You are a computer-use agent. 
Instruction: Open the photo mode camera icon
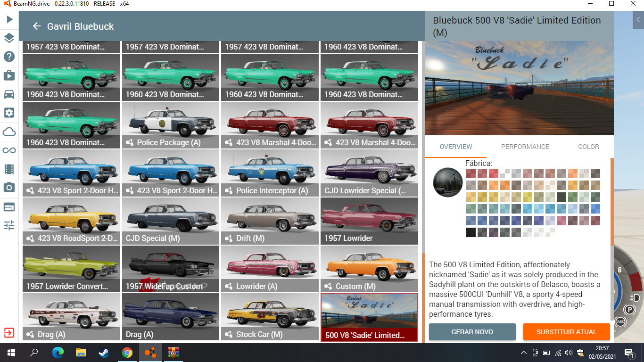(9, 188)
